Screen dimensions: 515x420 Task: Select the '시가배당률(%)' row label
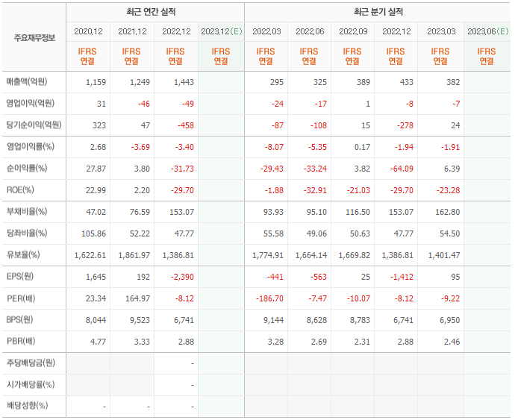tap(30, 385)
